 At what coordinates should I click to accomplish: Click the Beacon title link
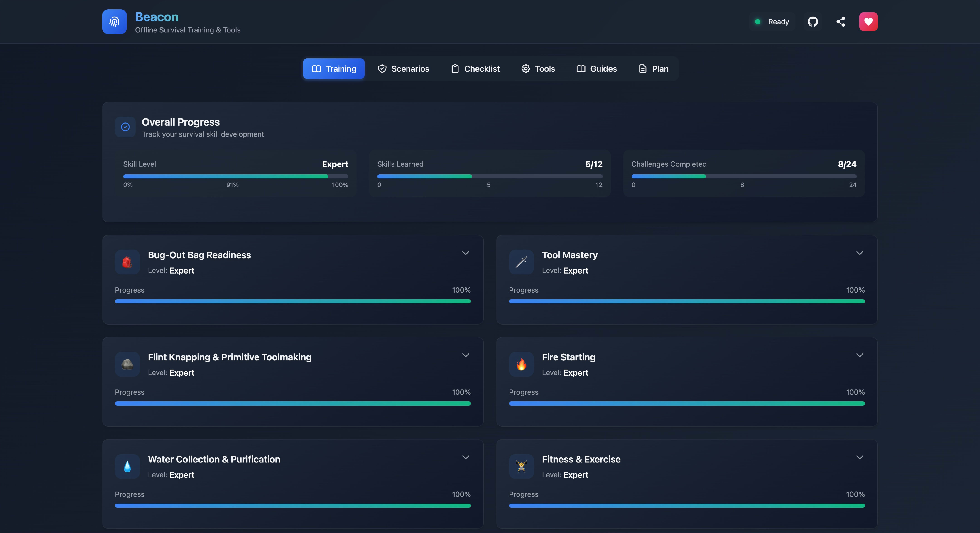point(157,17)
